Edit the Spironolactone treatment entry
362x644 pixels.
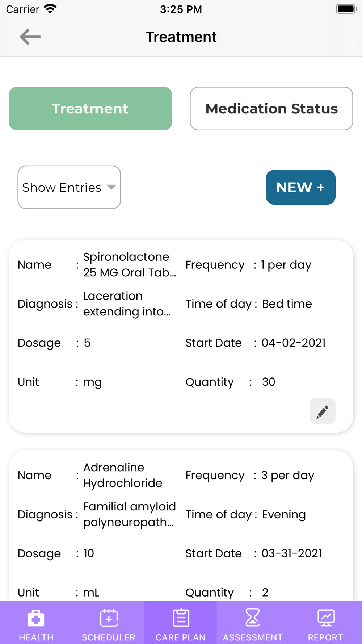pyautogui.click(x=322, y=411)
